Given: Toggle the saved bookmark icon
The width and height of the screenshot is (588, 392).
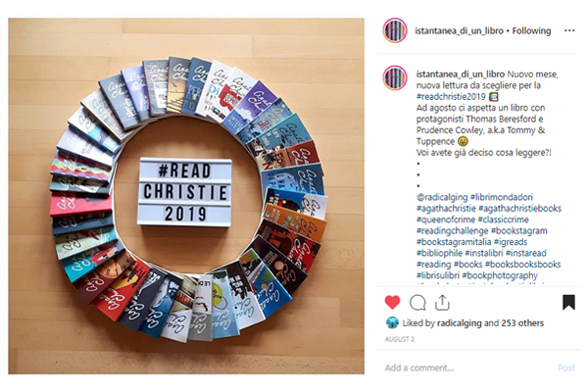Looking at the screenshot, I should 568,303.
